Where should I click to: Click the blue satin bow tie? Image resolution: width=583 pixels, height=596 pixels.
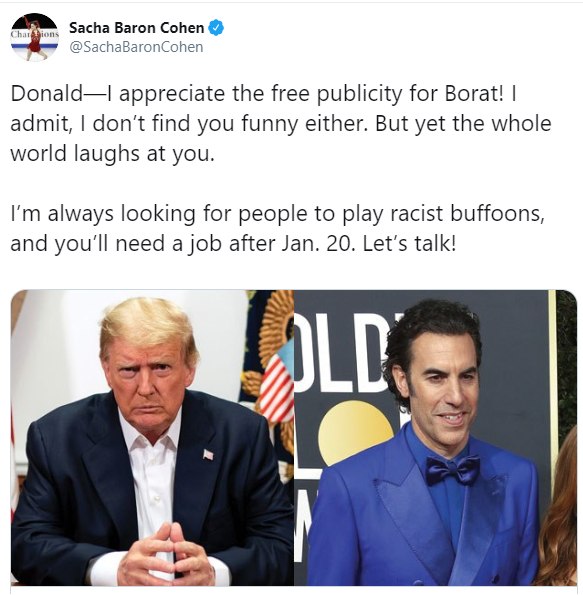click(452, 470)
